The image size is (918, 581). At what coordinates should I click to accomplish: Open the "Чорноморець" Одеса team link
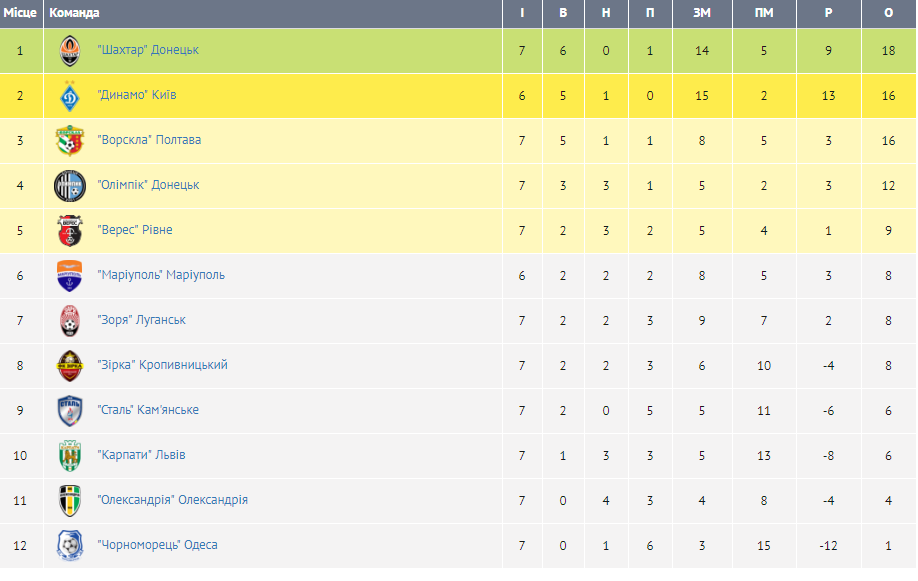click(157, 545)
